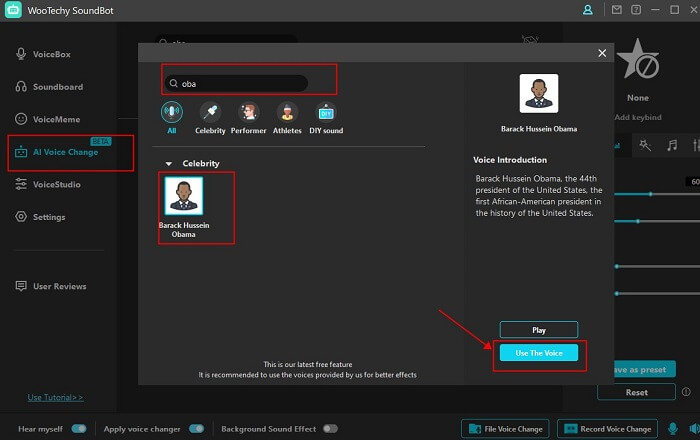Image resolution: width=700 pixels, height=440 pixels.
Task: Open the user account profile icon
Action: 589,10
